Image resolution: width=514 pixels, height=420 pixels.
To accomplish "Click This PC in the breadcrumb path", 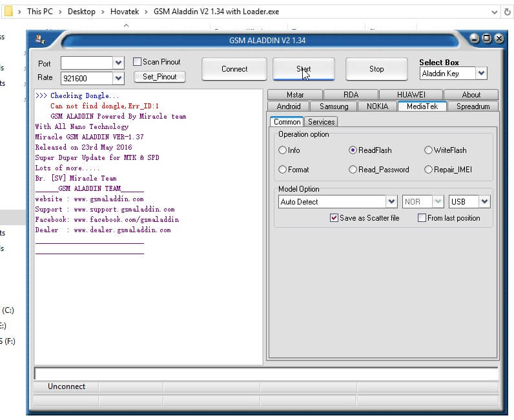I will point(40,12).
